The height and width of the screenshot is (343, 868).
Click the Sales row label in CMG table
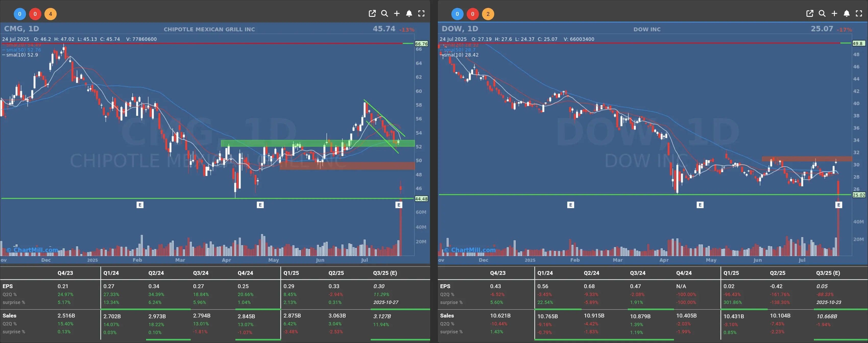[9, 316]
